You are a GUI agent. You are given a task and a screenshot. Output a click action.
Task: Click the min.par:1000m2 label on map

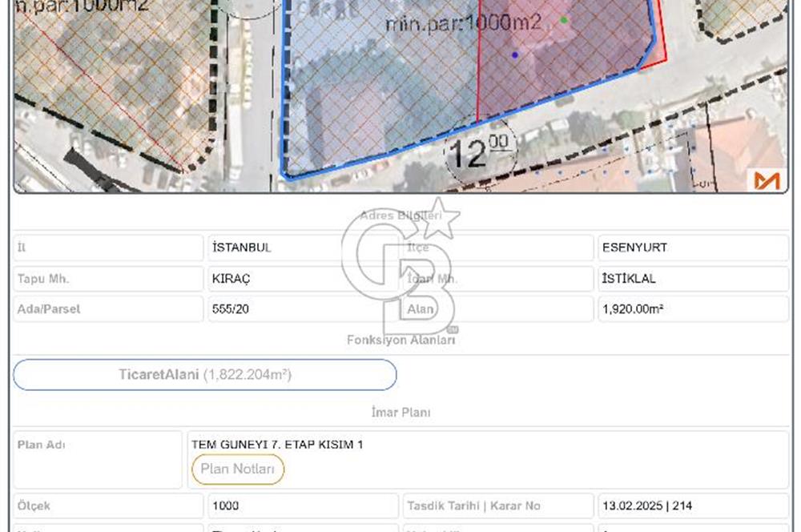(x=463, y=23)
